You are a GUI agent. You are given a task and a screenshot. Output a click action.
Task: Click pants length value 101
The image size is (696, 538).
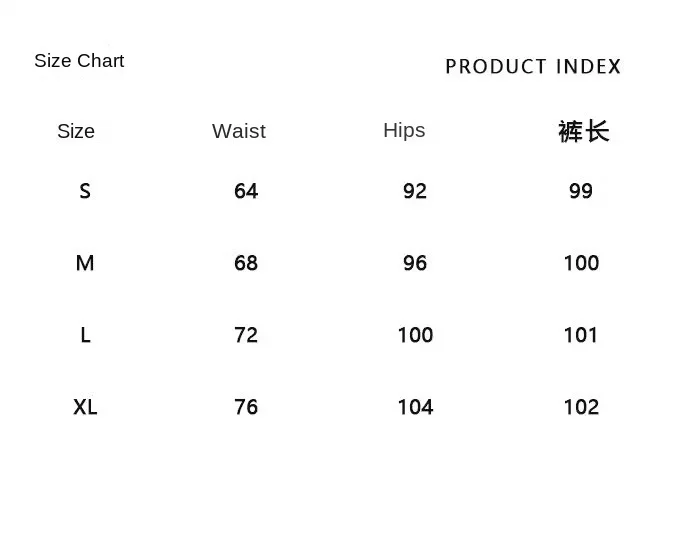click(x=581, y=335)
